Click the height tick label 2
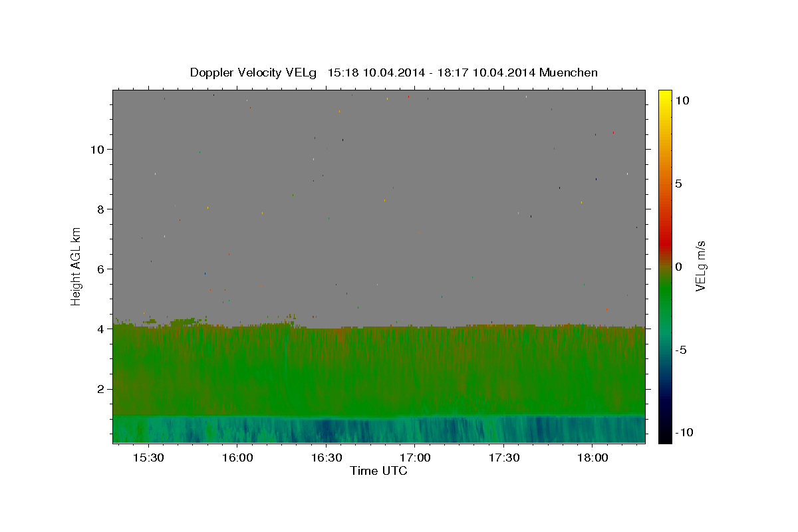The image size is (798, 532). pos(102,388)
